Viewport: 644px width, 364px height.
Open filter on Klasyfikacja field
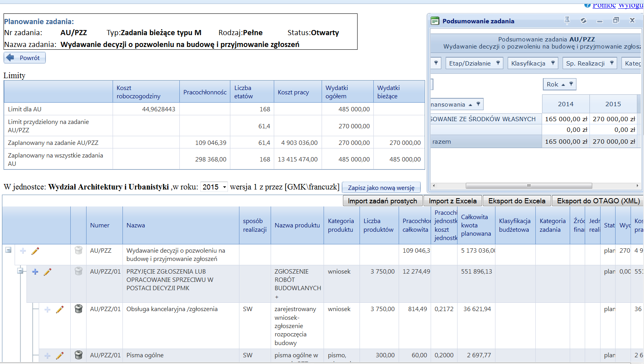[x=553, y=63]
